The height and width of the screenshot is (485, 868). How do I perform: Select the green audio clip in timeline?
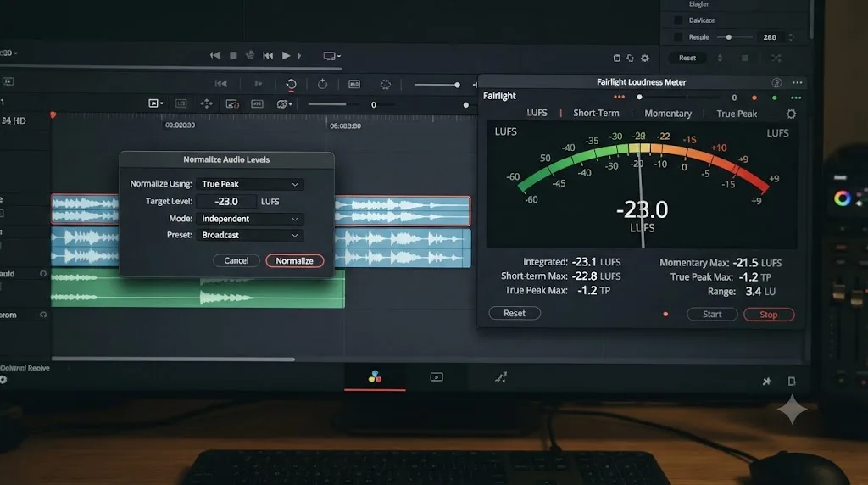[x=198, y=288]
